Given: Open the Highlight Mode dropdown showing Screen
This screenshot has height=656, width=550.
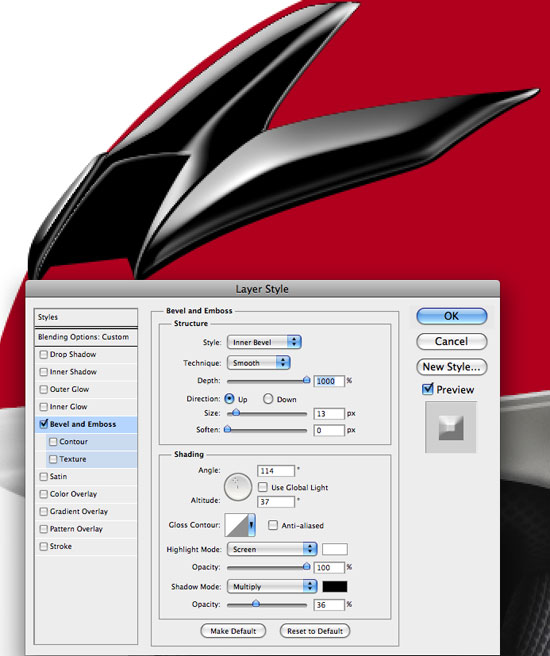Looking at the screenshot, I should [x=272, y=549].
